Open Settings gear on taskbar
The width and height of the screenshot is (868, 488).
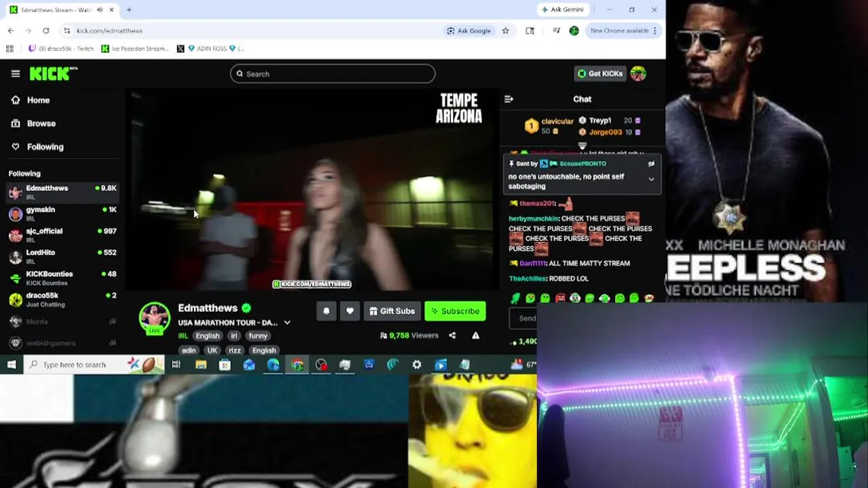pyautogui.click(x=416, y=365)
